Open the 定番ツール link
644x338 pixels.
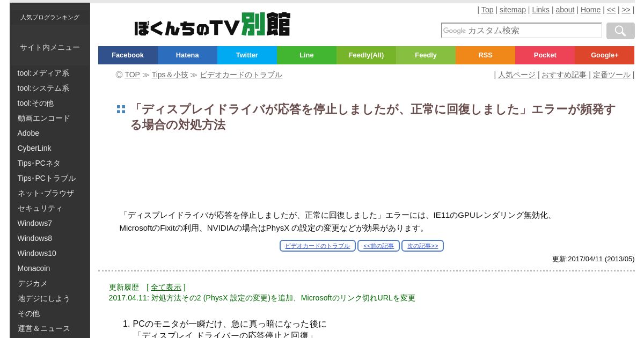612,75
